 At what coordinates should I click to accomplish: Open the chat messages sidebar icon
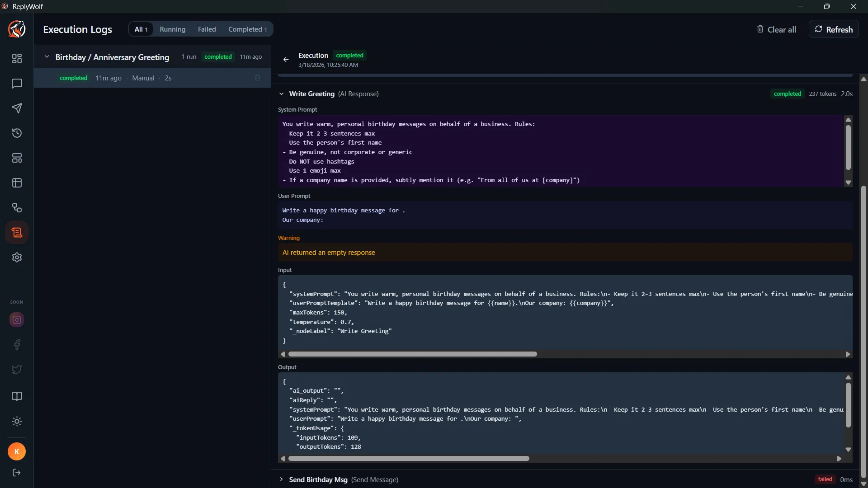coord(17,84)
